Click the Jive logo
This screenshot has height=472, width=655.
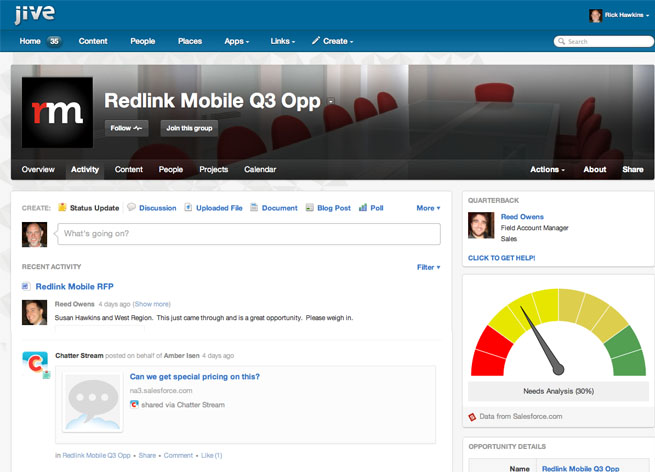pyautogui.click(x=34, y=15)
